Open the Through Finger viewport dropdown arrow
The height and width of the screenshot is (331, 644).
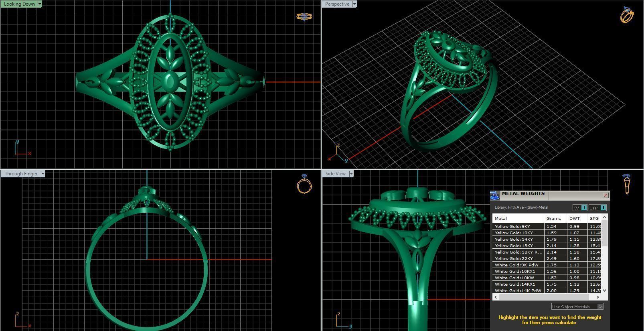[x=43, y=174]
